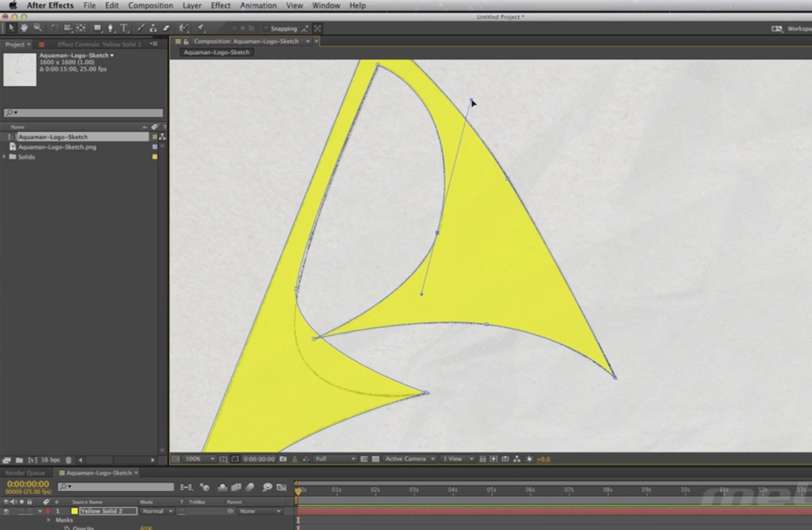This screenshot has width=812, height=530.
Task: Open the Active Camera dropdown
Action: click(410, 459)
